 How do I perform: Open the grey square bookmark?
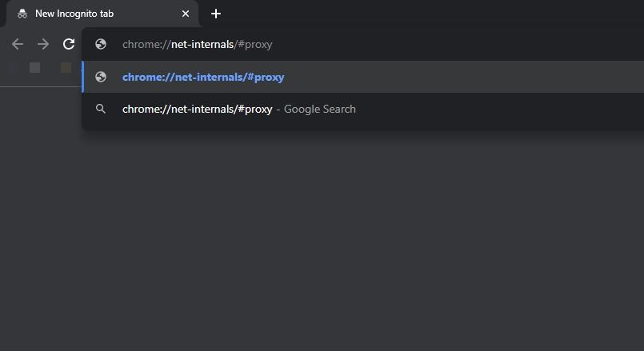coord(34,68)
